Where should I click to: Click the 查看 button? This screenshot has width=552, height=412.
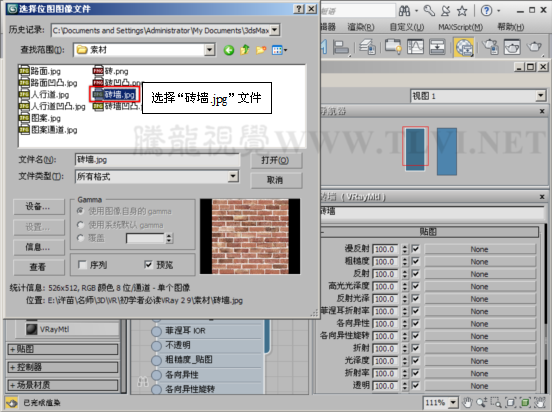(39, 267)
